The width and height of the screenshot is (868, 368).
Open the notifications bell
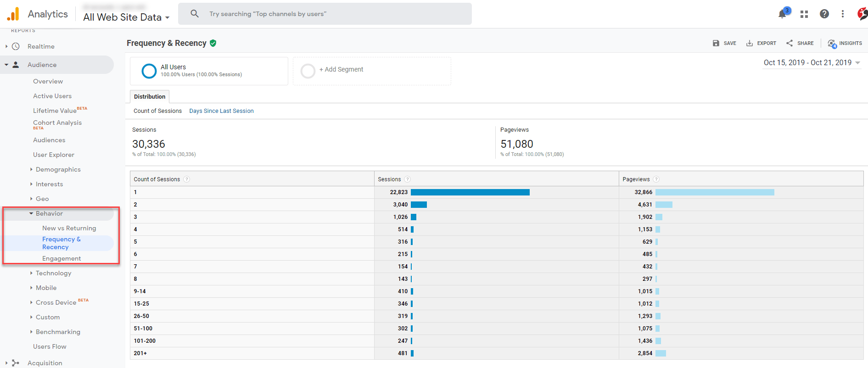coord(782,14)
